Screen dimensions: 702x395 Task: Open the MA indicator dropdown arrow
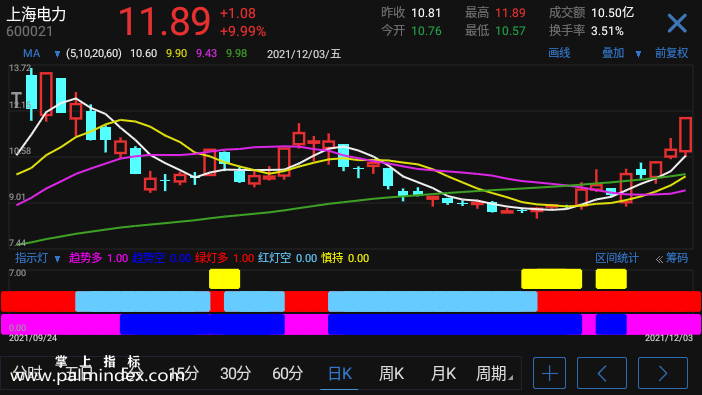point(57,54)
